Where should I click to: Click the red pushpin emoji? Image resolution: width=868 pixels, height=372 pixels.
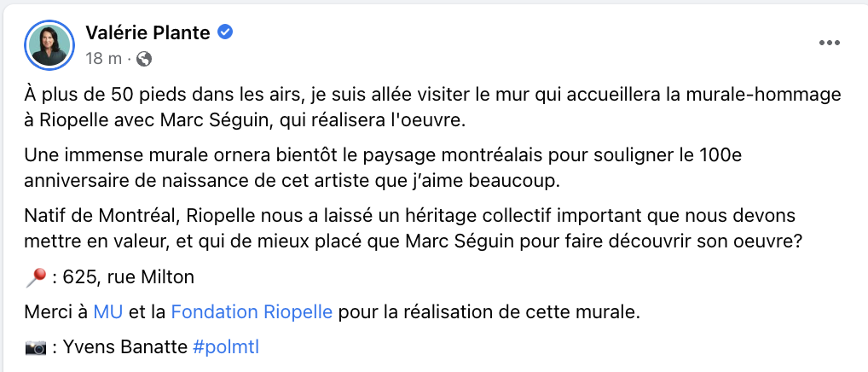(37, 277)
